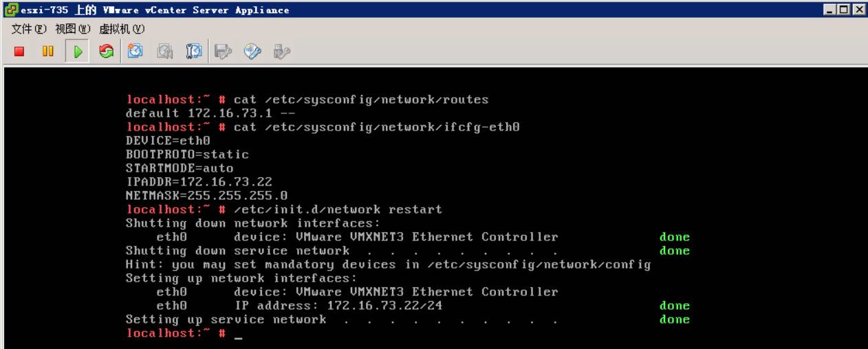Power off the VM with red stop icon
Screen dimensions: 868x349
(x=19, y=52)
